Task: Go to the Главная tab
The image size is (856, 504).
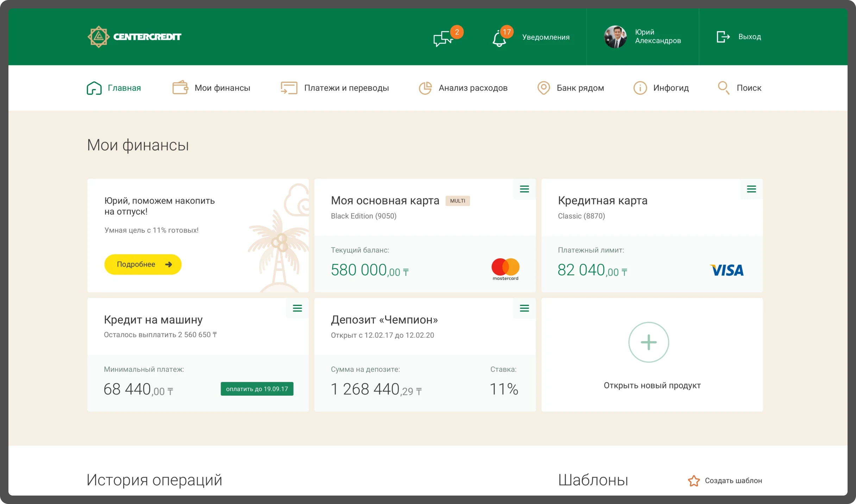Action: (114, 88)
